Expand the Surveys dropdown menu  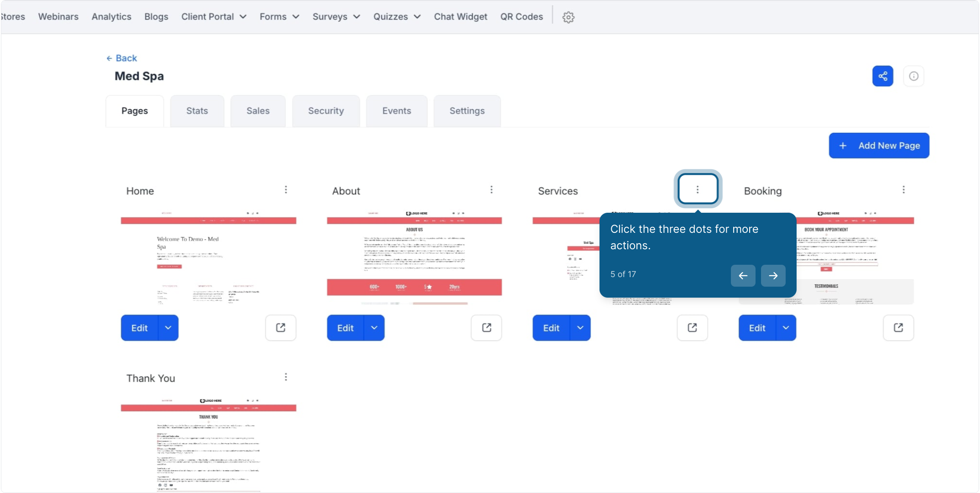pyautogui.click(x=336, y=17)
